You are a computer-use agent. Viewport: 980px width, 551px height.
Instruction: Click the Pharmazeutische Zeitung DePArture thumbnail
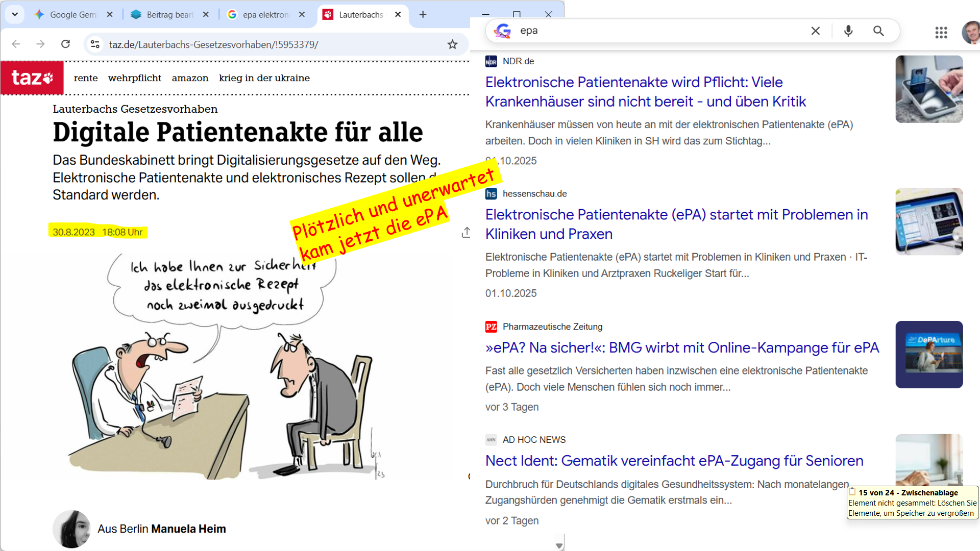pos(928,355)
